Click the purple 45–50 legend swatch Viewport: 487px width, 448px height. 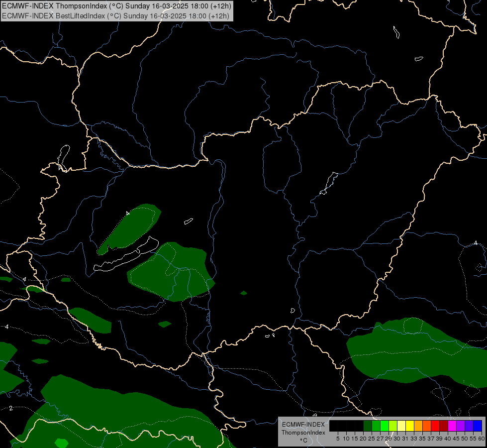pos(461,426)
